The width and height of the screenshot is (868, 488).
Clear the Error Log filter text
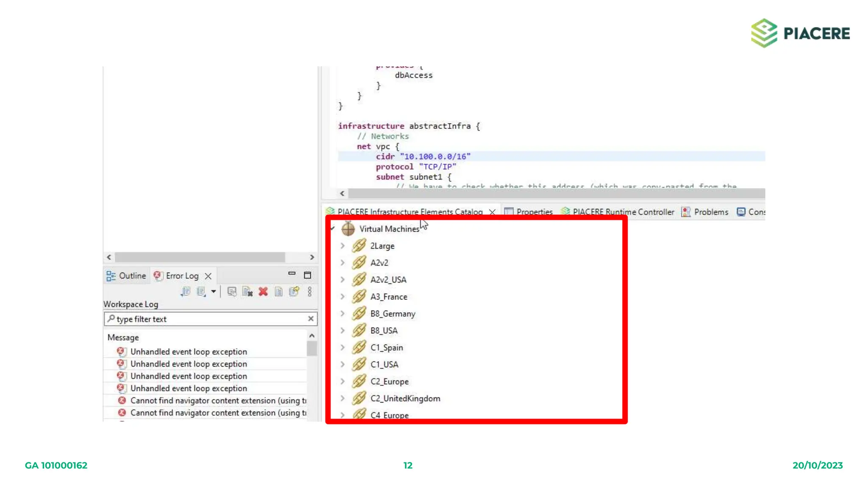click(x=311, y=319)
